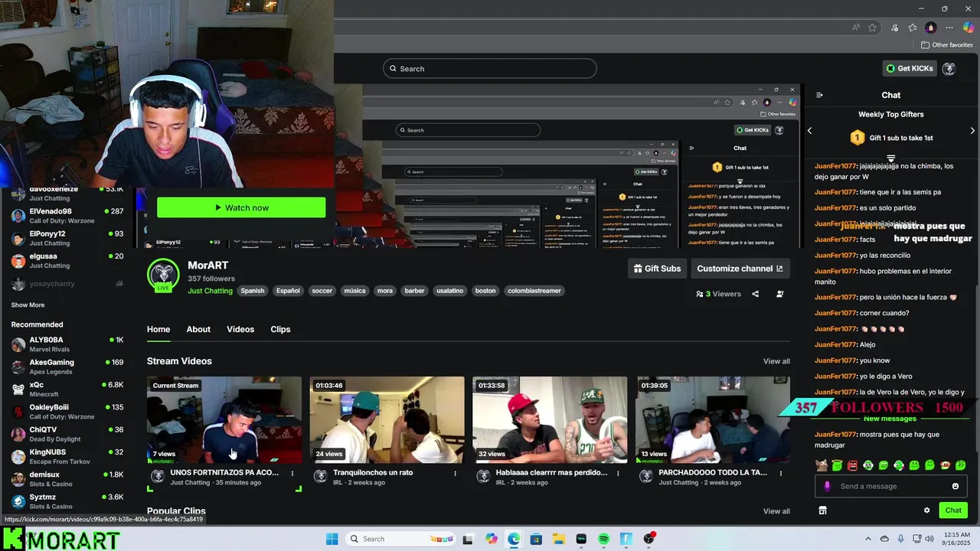The height and width of the screenshot is (551, 980).
Task: Share the MorART channel via share icon
Action: coord(755,294)
